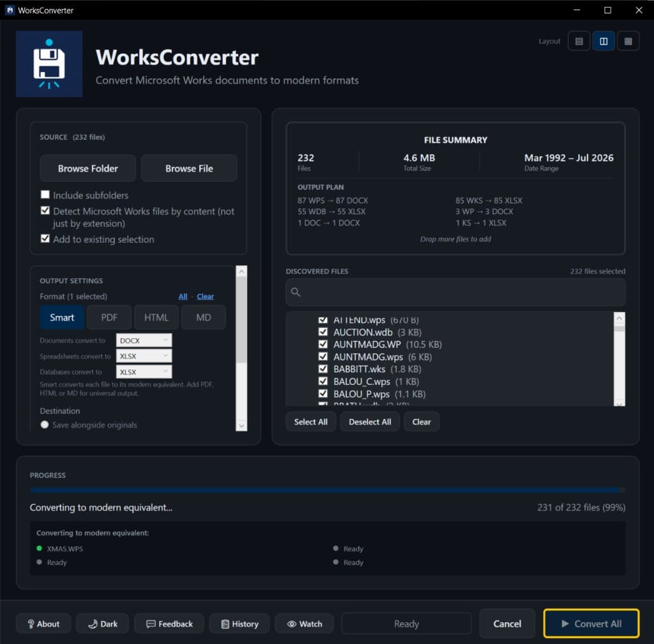Click in the discovered files search field
The height and width of the screenshot is (644, 654).
(x=455, y=292)
